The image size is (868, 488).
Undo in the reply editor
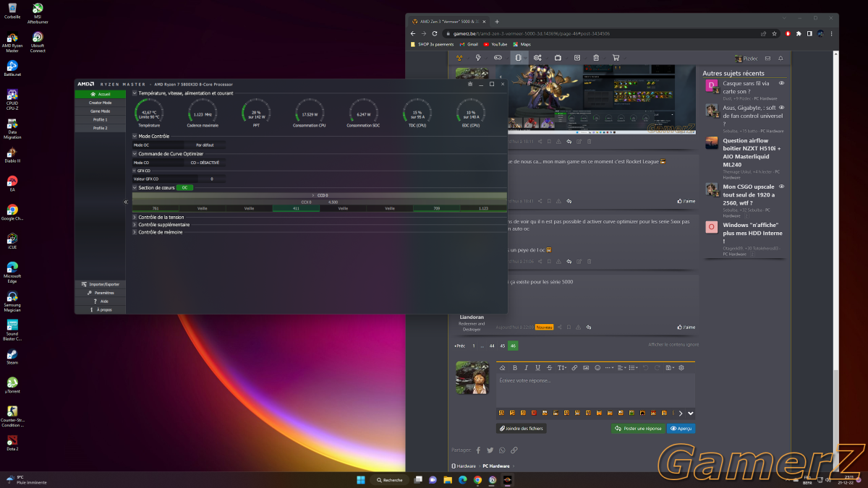(x=646, y=368)
